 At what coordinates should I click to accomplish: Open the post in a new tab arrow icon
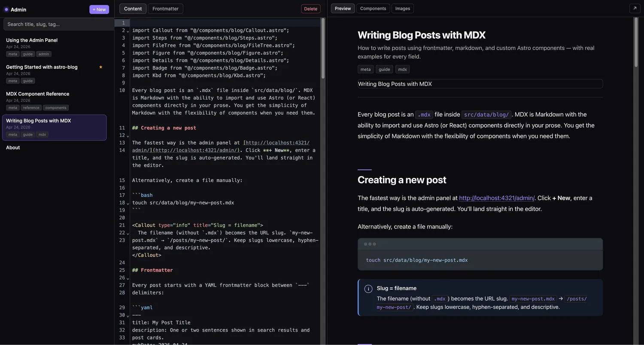(x=635, y=8)
